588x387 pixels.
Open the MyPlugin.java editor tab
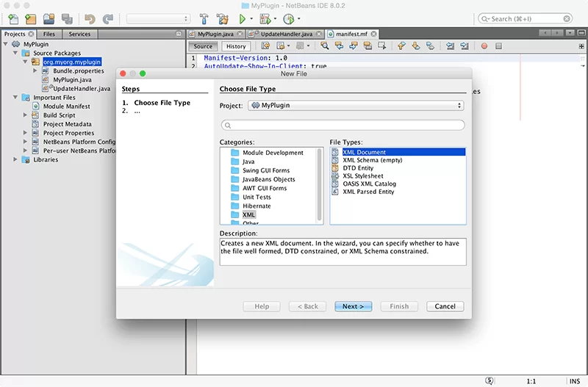pos(215,34)
